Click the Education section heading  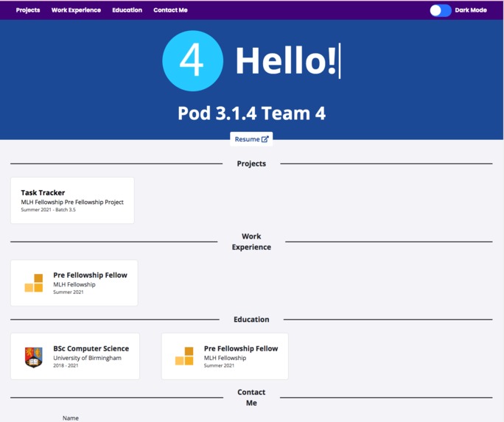click(x=251, y=319)
